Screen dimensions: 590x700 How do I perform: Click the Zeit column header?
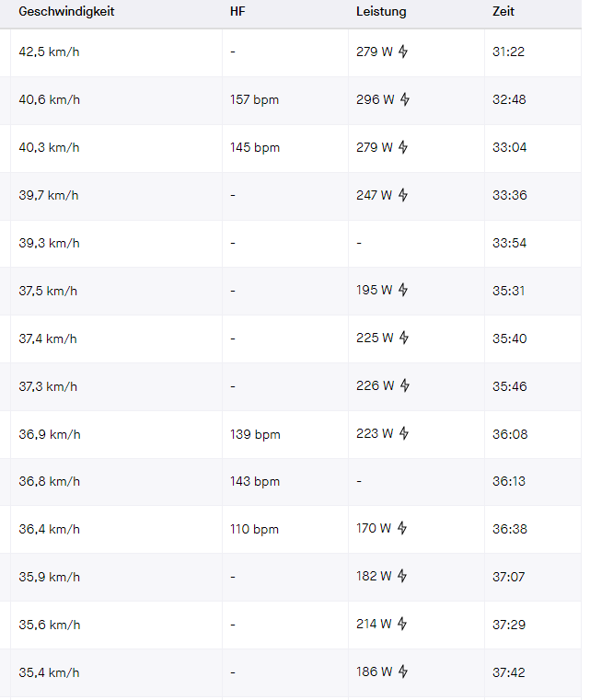point(503,12)
